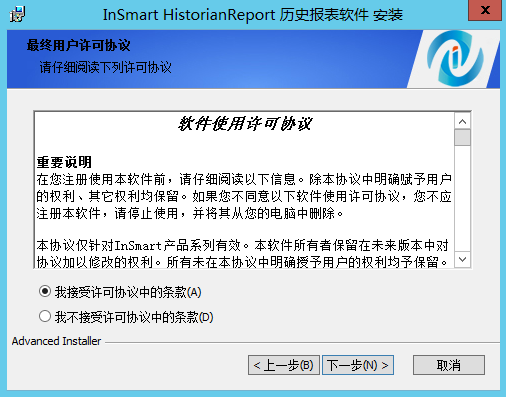
Task: Close the InSmart HistorianReport installer window
Action: (485, 11)
